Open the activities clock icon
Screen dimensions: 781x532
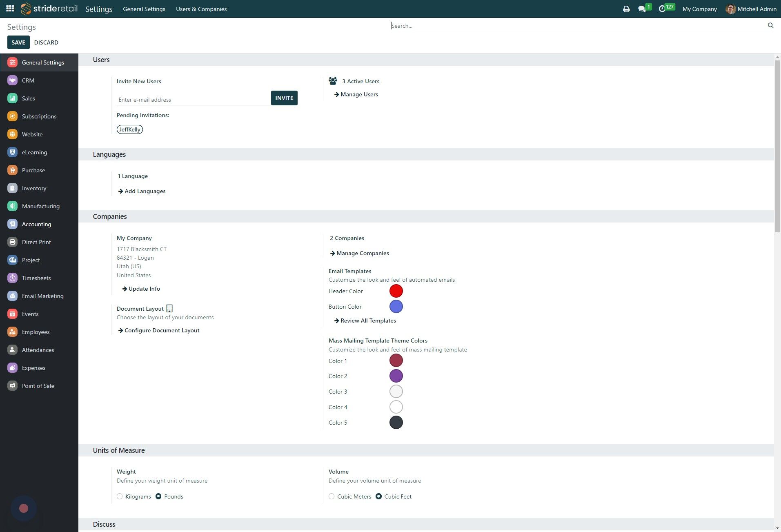point(662,9)
